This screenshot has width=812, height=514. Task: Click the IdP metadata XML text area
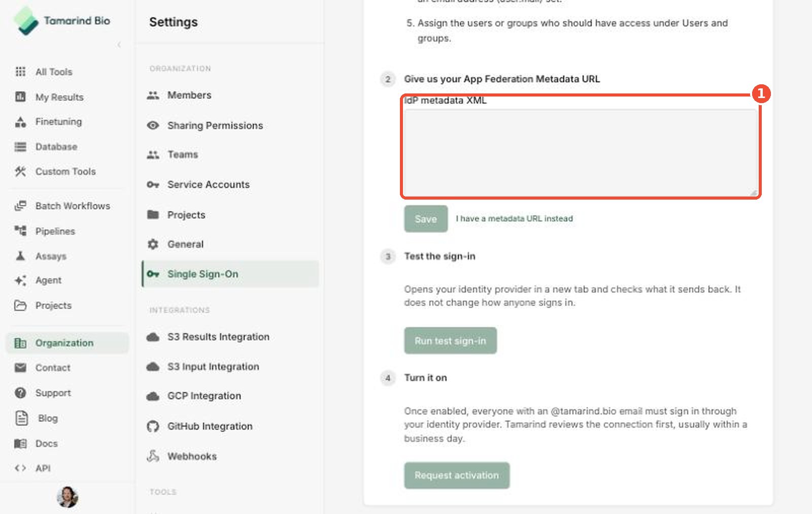pyautogui.click(x=581, y=152)
